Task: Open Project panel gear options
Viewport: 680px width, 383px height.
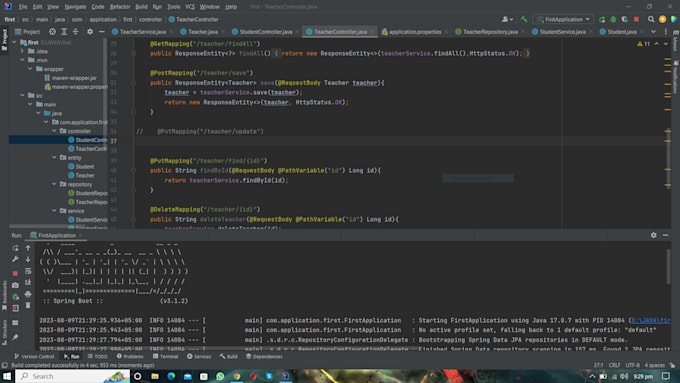Action: point(90,32)
